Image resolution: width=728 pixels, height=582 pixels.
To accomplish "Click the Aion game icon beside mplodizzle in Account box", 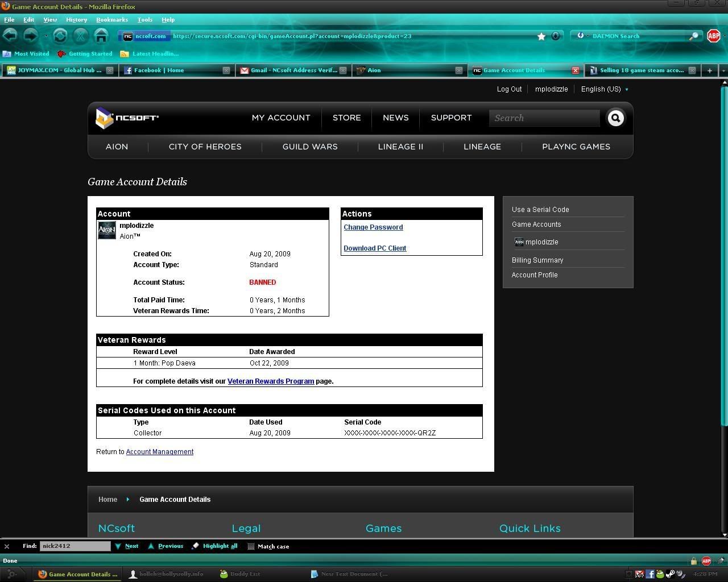I will click(107, 230).
